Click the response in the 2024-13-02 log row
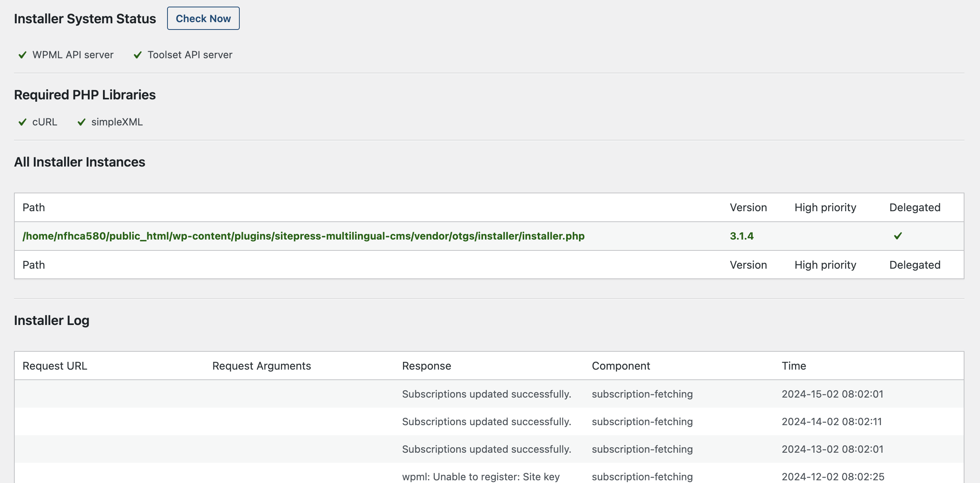Image resolution: width=980 pixels, height=483 pixels. click(487, 449)
